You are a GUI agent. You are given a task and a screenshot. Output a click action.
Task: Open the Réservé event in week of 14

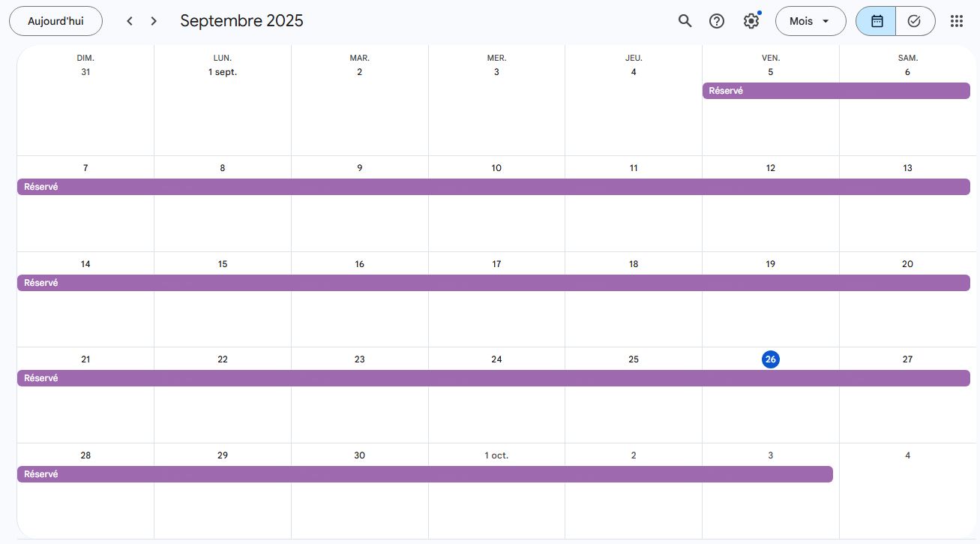coord(493,283)
